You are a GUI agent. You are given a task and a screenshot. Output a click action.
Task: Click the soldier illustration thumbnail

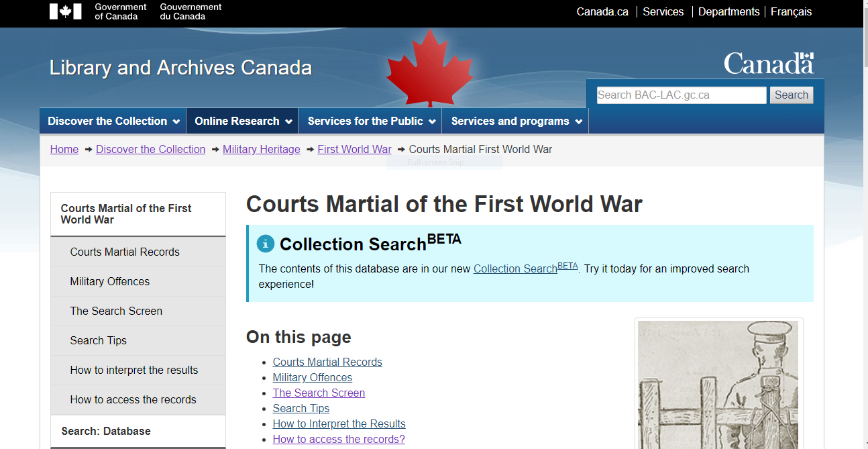[x=718, y=384]
